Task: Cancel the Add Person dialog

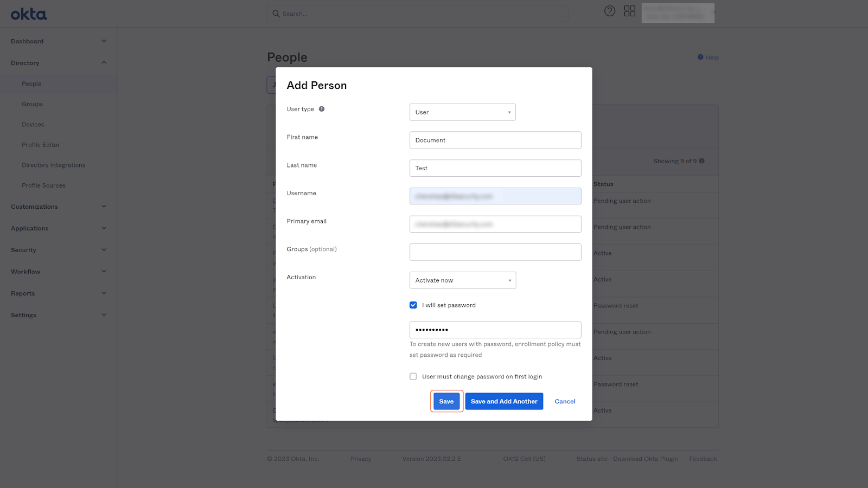Action: tap(565, 401)
